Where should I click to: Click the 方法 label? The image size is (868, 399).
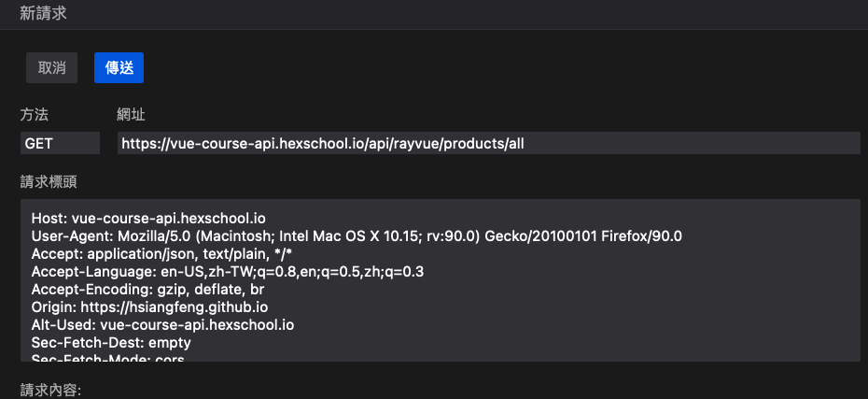(x=35, y=115)
